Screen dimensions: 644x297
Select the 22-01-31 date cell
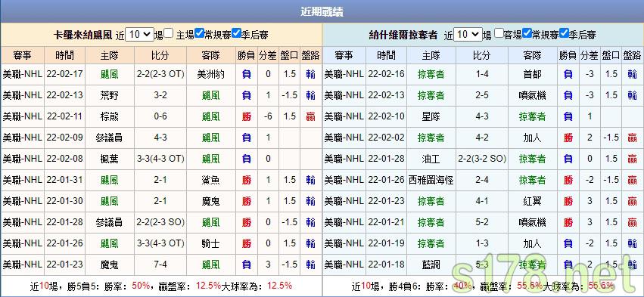(x=65, y=180)
